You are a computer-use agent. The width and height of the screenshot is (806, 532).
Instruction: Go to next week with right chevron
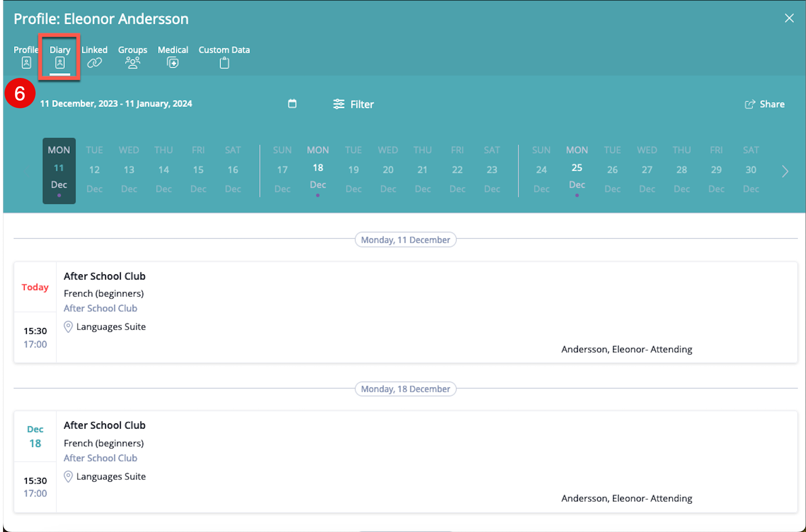(x=785, y=171)
